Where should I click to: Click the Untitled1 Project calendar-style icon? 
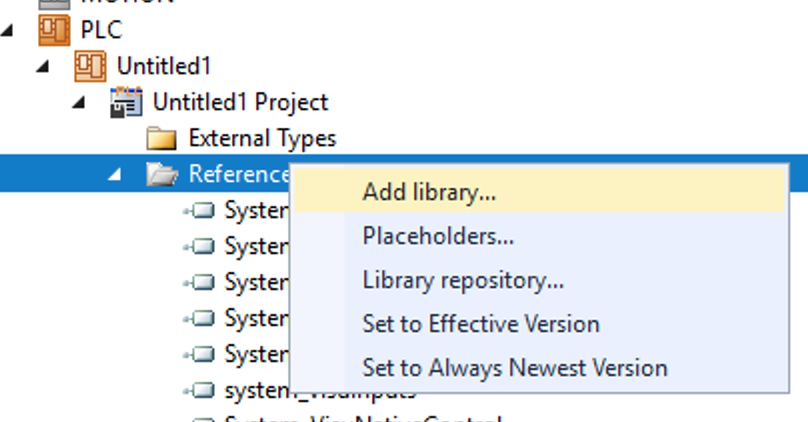pos(126,102)
